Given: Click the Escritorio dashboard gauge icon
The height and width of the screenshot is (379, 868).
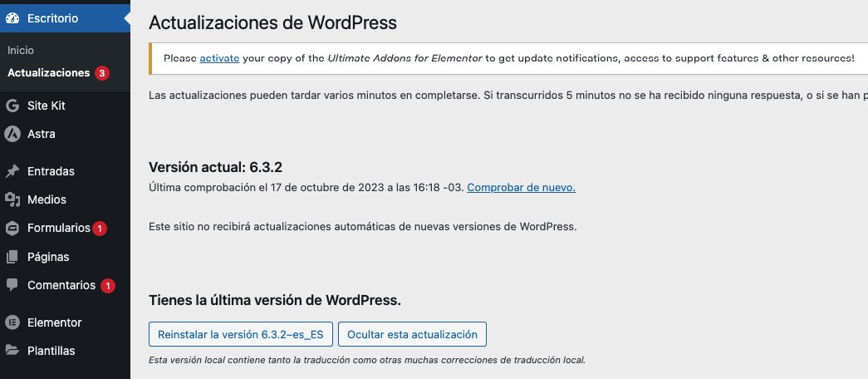Looking at the screenshot, I should (x=12, y=18).
